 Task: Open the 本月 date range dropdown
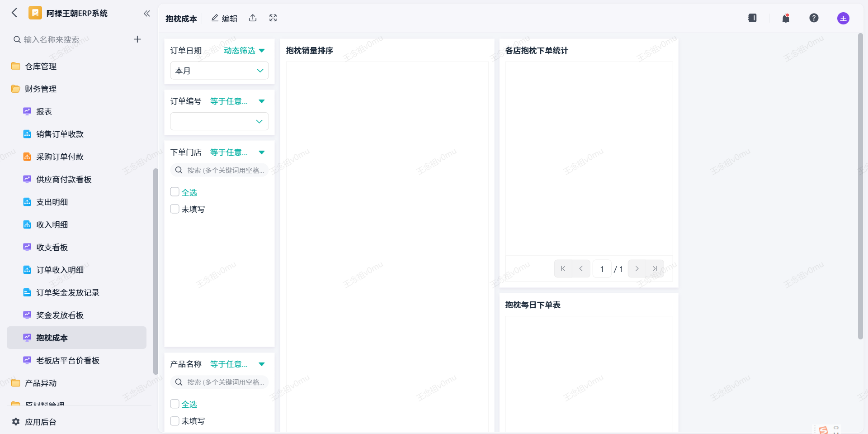point(219,71)
